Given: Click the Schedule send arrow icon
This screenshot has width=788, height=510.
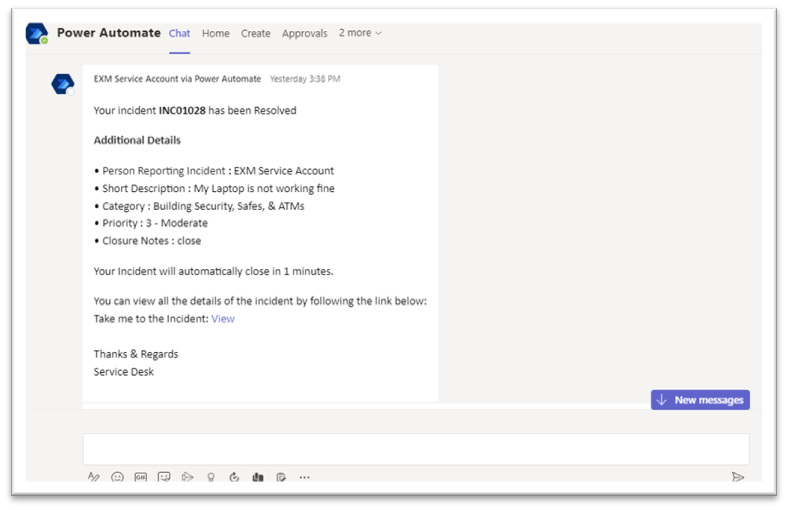Looking at the screenshot, I should tap(187, 477).
